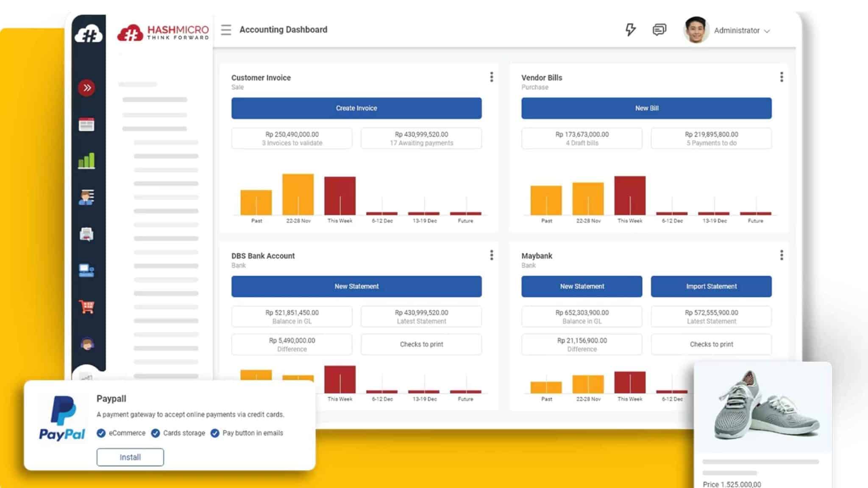Open the chat/messages icon
Screen dimensions: 868x488
click(x=660, y=29)
